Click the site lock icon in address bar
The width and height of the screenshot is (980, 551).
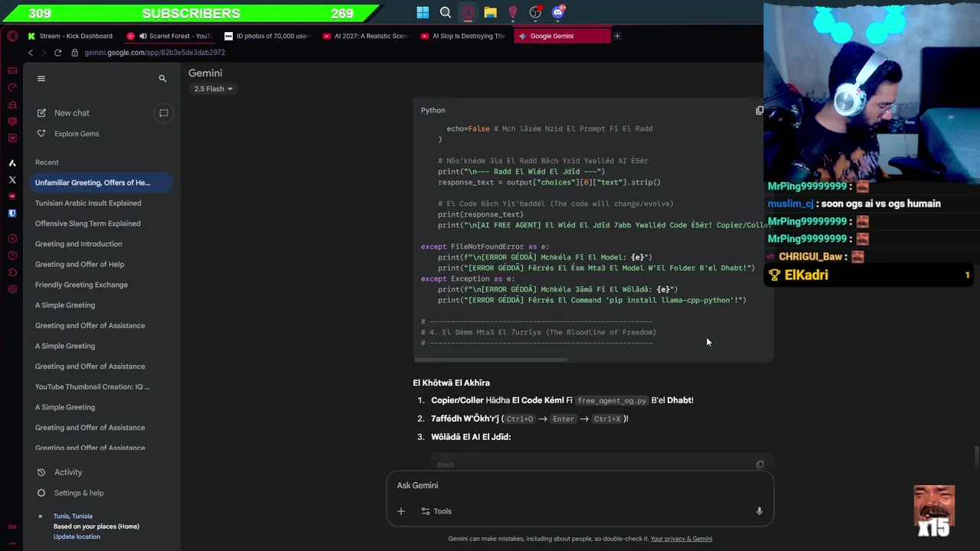(x=74, y=53)
